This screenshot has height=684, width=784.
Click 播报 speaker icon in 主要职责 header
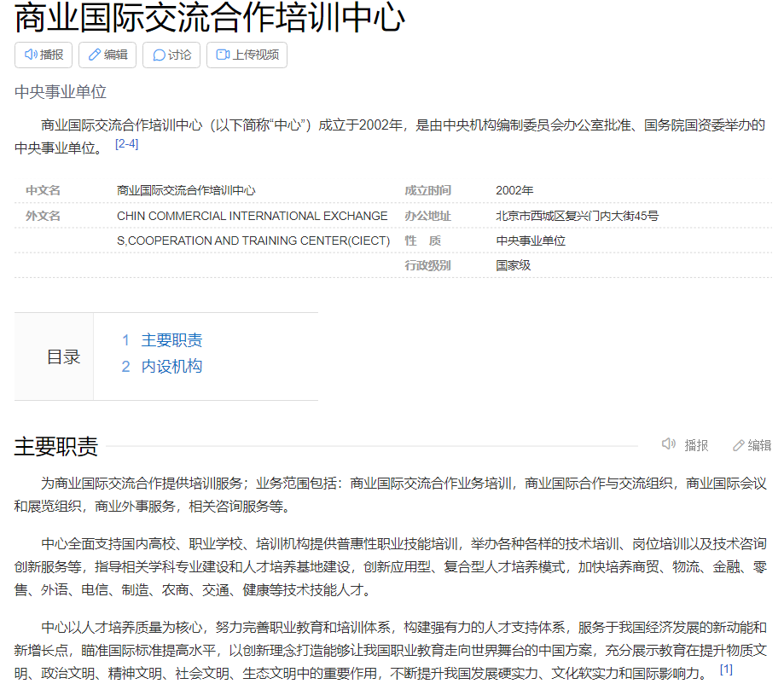point(685,444)
